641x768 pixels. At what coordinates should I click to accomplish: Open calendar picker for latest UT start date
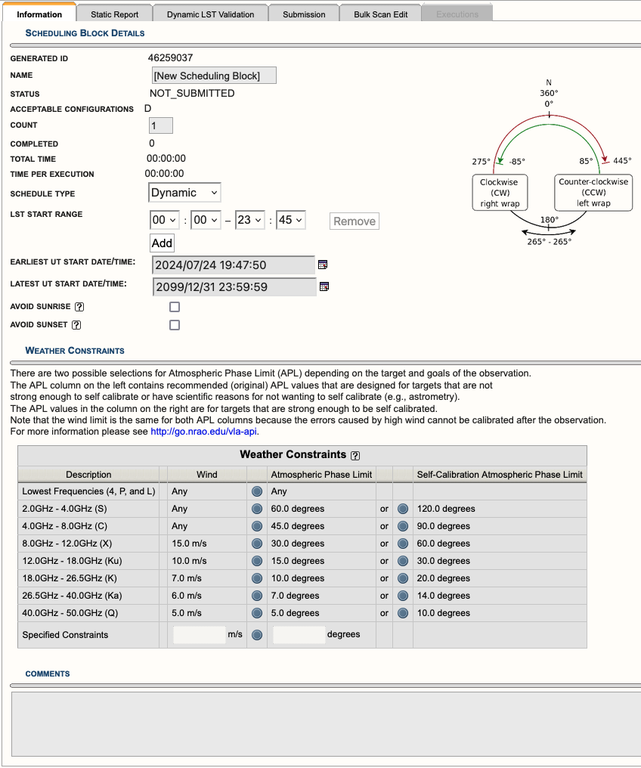coord(324,287)
